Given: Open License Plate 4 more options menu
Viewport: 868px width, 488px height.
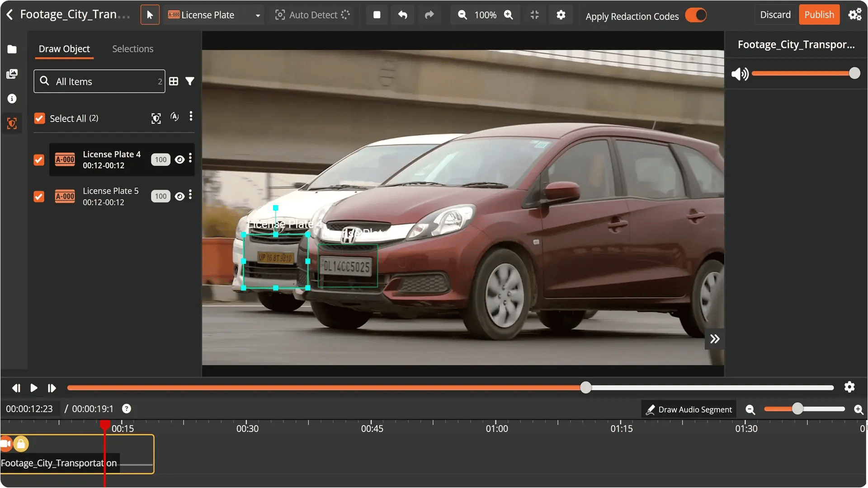Looking at the screenshot, I should coord(190,158).
